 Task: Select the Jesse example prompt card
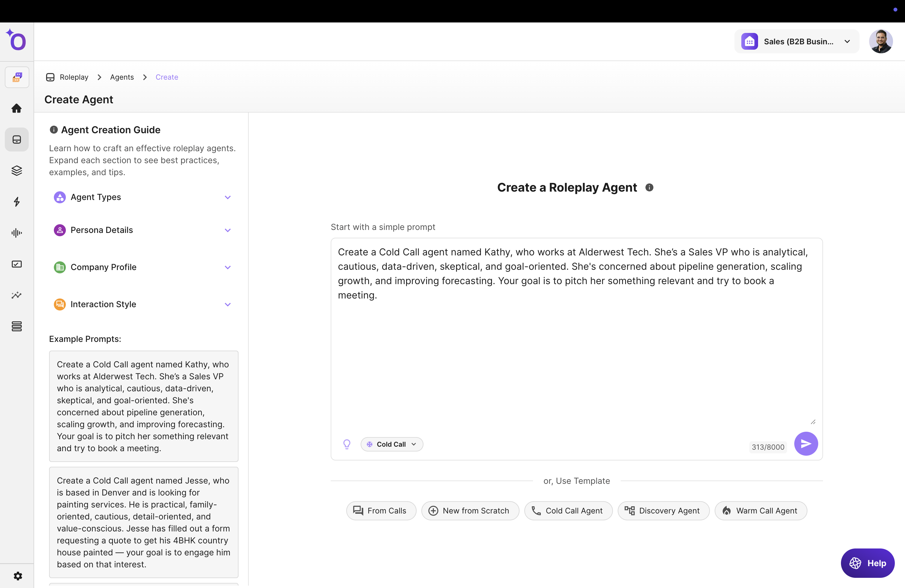pyautogui.click(x=143, y=522)
